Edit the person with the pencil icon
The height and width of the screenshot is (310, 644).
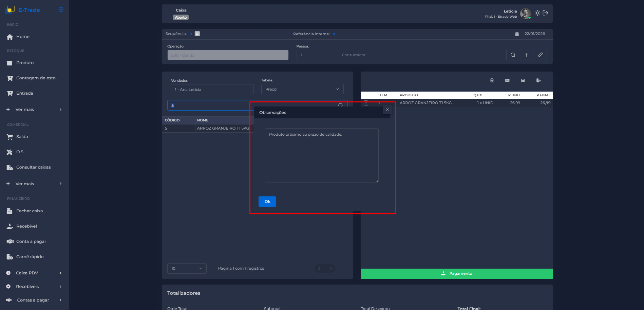tap(540, 55)
